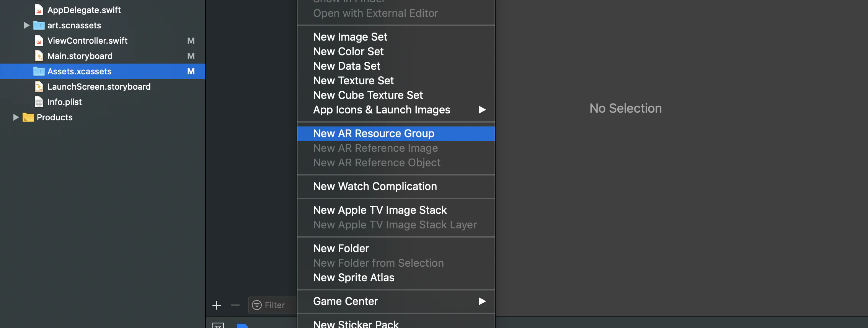Click the plus icon to add an asset
Image resolution: width=868 pixels, height=328 pixels.
pos(217,305)
